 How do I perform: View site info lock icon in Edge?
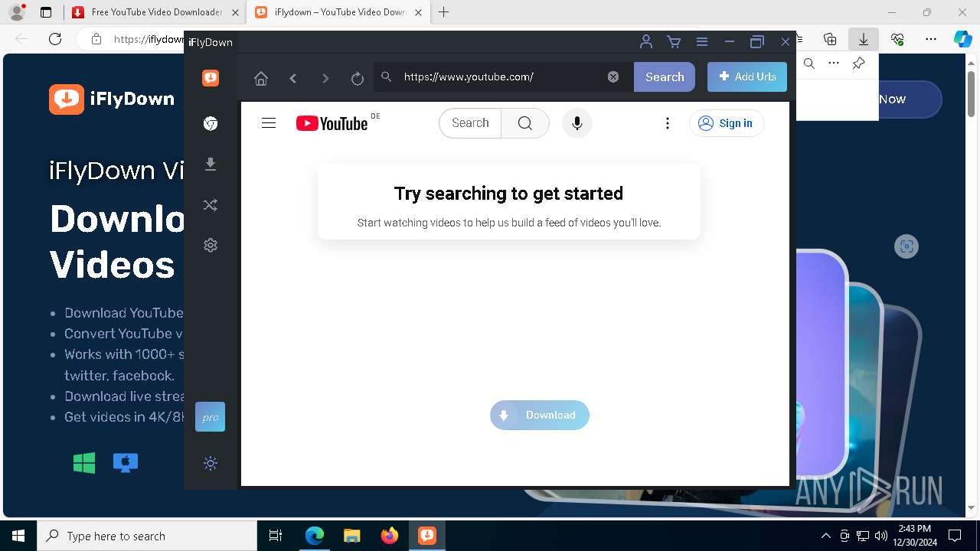tap(96, 39)
